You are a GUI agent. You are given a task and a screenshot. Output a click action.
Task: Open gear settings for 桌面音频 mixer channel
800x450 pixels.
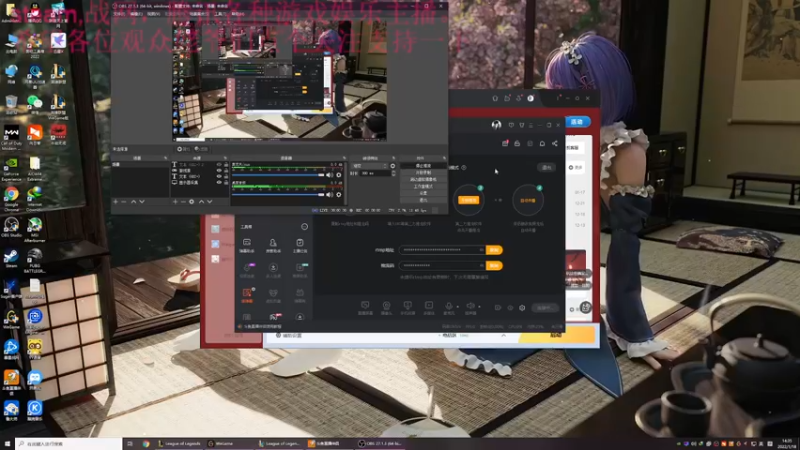click(x=338, y=194)
